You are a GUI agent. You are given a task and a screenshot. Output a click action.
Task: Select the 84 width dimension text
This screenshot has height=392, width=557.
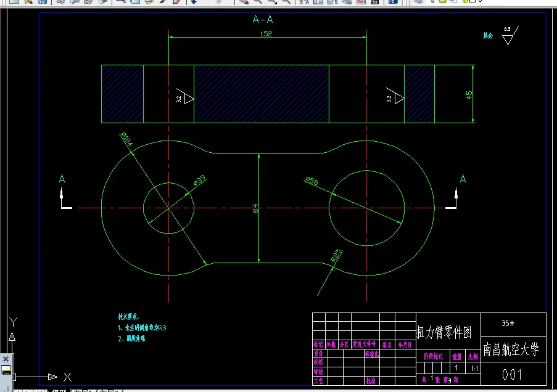click(255, 208)
